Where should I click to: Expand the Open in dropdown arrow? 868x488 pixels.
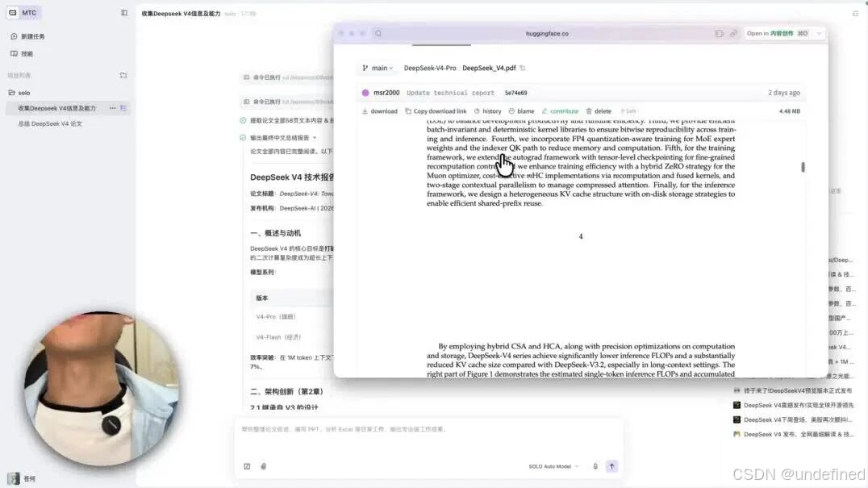819,33
